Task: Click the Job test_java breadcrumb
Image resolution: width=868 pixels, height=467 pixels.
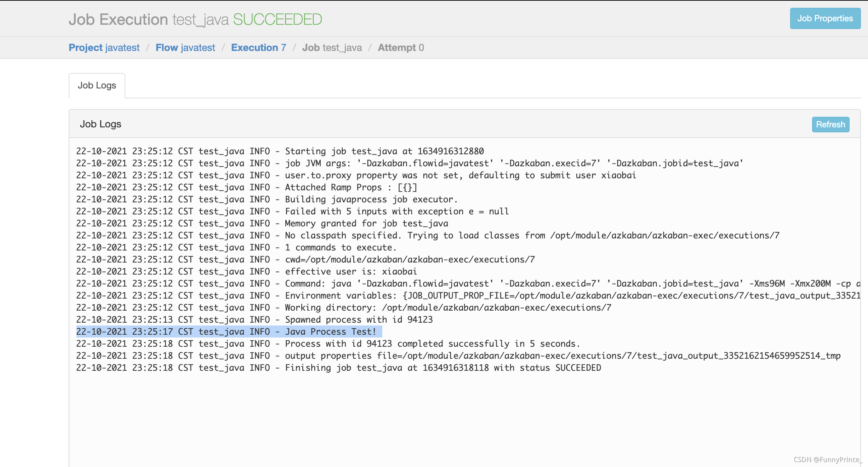Action: pyautogui.click(x=332, y=47)
